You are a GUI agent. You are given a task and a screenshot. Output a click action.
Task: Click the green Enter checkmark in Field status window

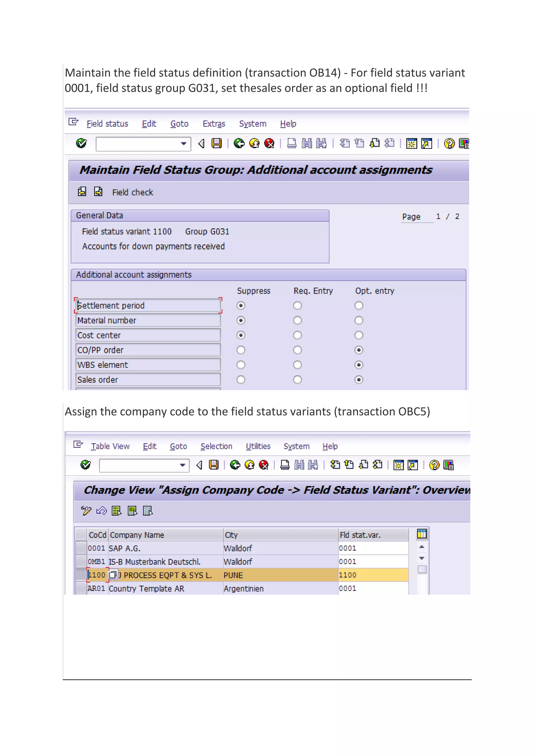[81, 143]
